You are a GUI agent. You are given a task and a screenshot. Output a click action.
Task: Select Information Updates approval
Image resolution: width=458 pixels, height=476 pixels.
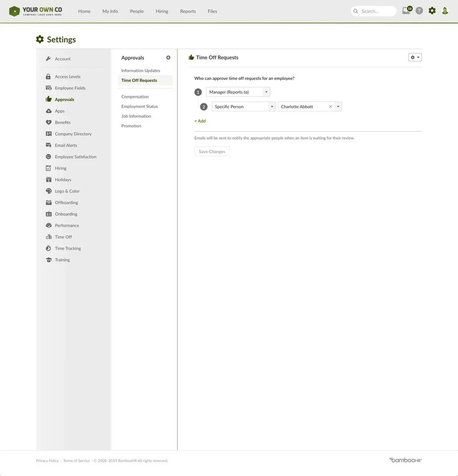point(140,70)
